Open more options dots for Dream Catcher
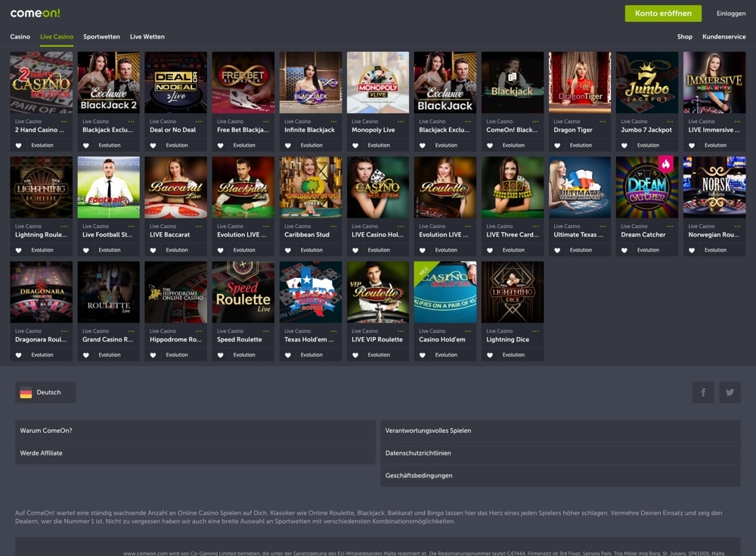Viewport: 756px width, 556px height. pos(670,227)
